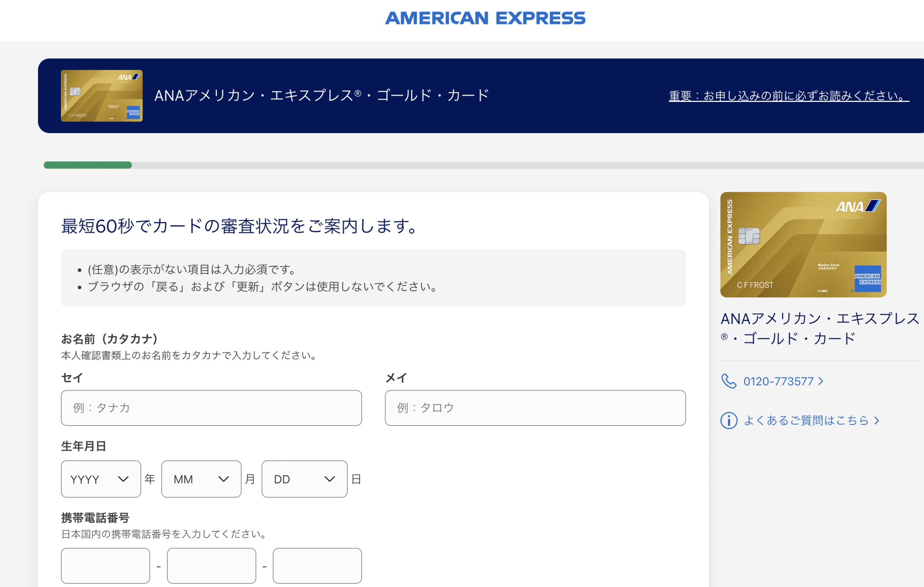This screenshot has width=924, height=587.
Task: Click the banner card title ANAアメリカン・エキスプレス
Action: pyautogui.click(x=322, y=96)
